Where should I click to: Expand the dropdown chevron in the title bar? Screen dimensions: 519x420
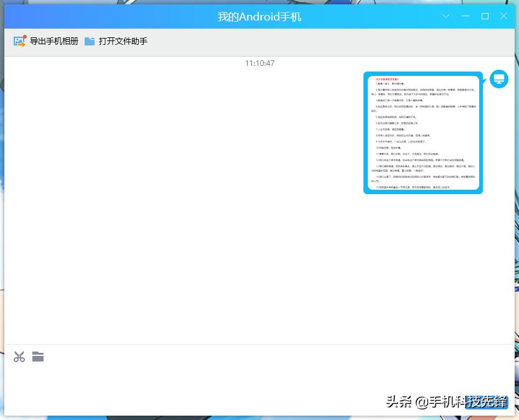point(446,16)
